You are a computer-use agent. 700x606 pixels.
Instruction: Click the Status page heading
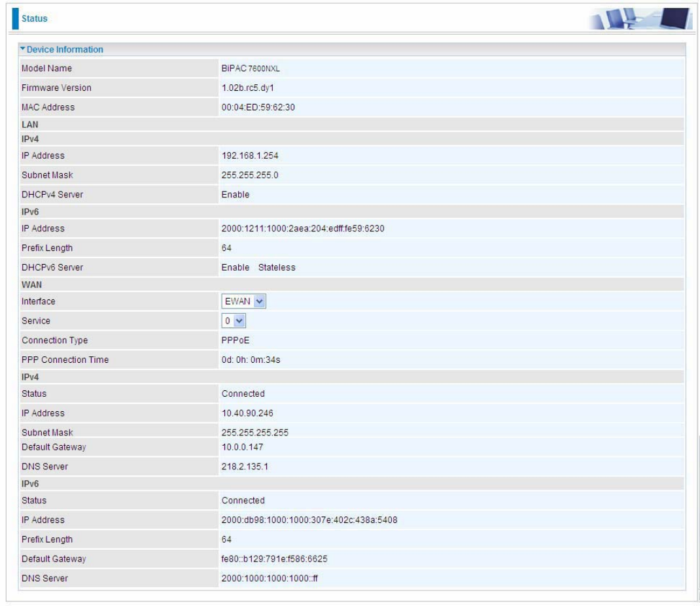tap(35, 18)
